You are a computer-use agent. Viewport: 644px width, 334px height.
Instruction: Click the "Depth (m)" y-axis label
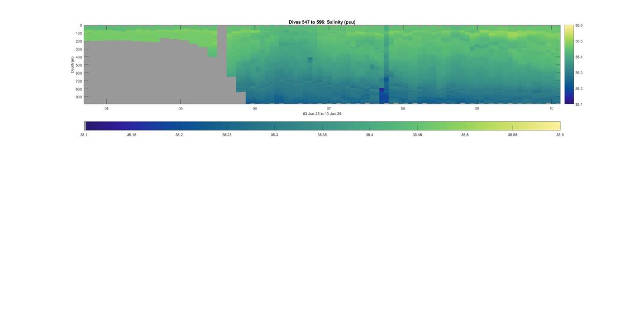pyautogui.click(x=72, y=64)
